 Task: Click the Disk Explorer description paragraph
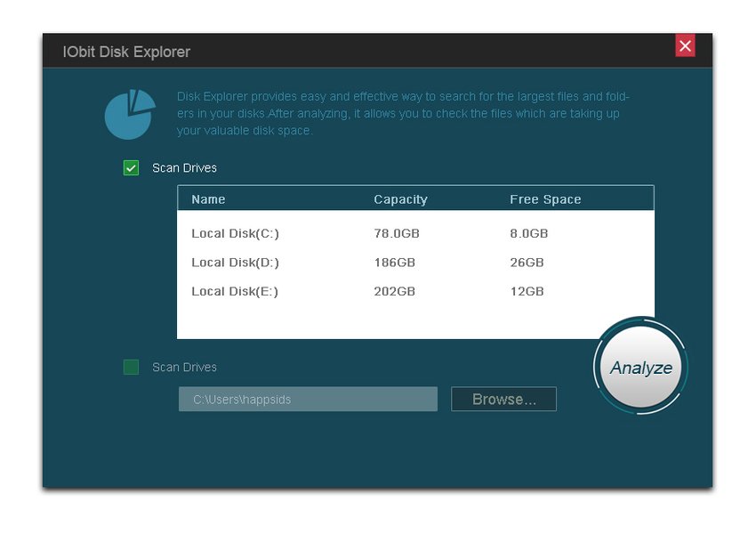403,113
